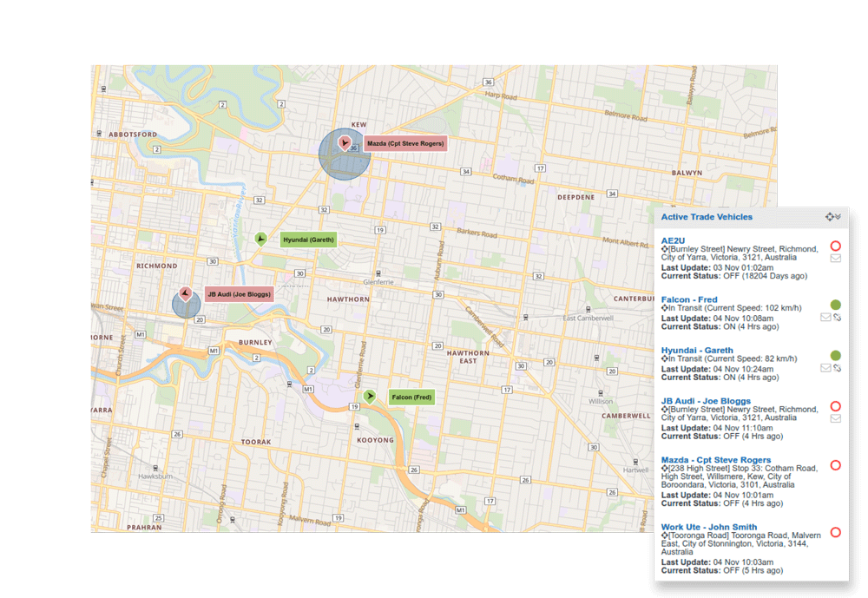Click the route trail icon for Falcon - Fred

837,318
